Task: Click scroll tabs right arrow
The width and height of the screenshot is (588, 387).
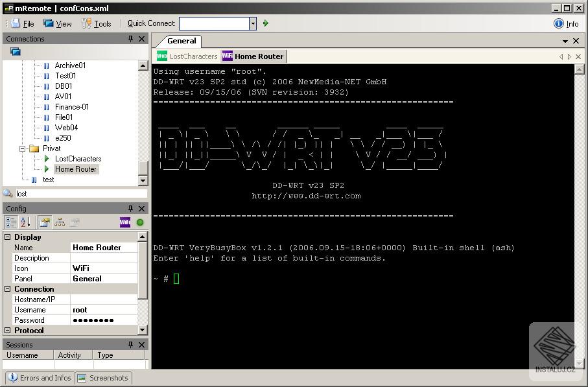Action: click(569, 56)
